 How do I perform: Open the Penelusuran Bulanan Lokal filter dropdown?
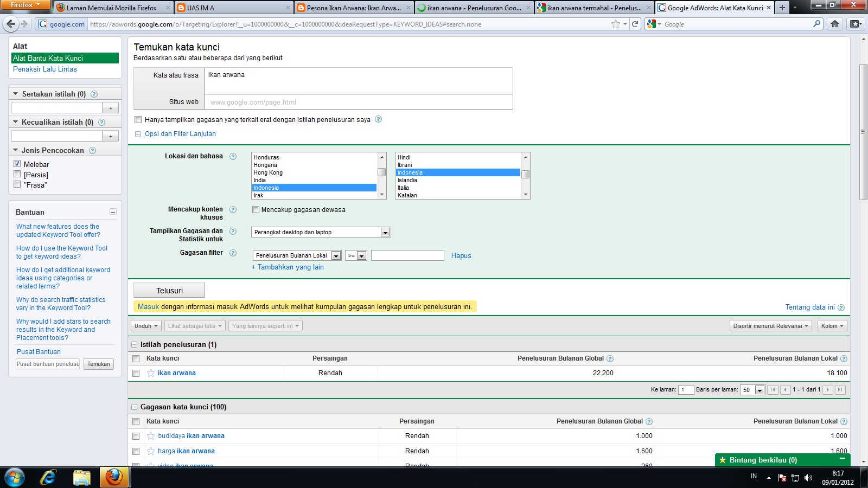(297, 255)
